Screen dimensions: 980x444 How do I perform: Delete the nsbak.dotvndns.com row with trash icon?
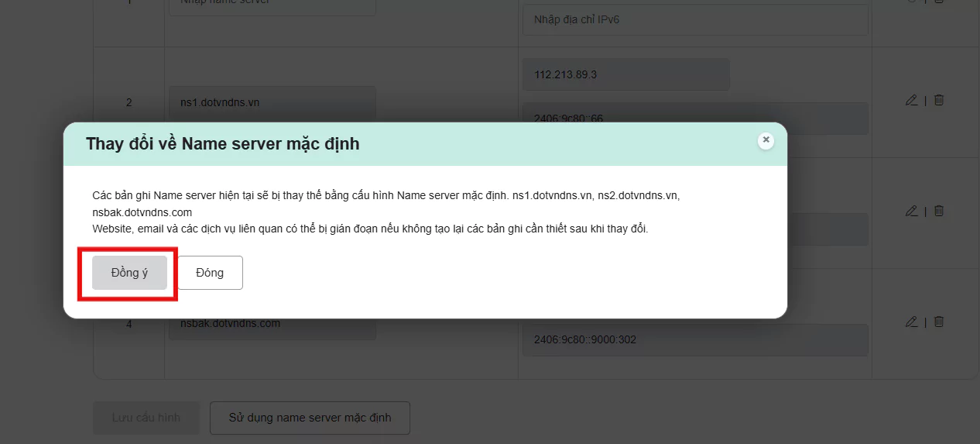pos(939,322)
